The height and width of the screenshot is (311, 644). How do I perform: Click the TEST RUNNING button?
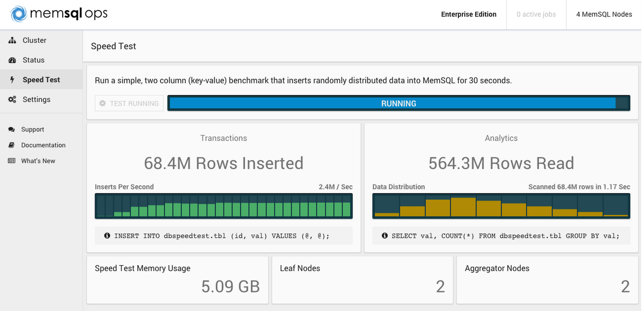tap(129, 103)
